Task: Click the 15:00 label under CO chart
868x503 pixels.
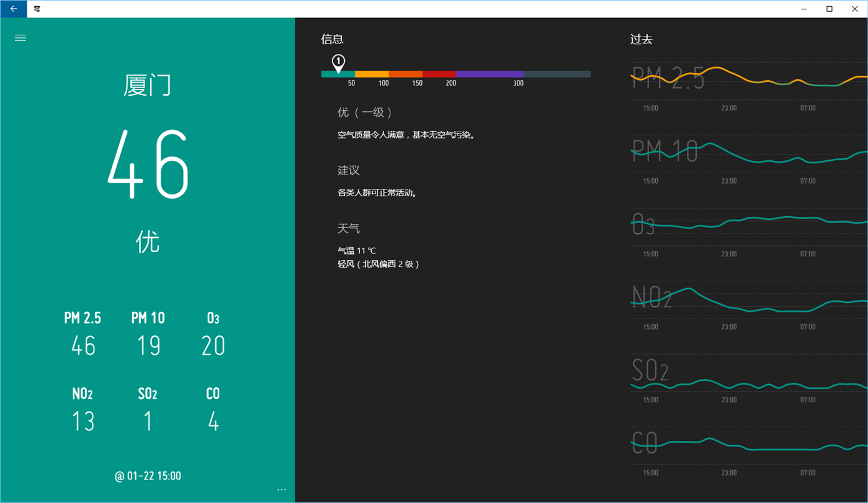Action: point(650,473)
